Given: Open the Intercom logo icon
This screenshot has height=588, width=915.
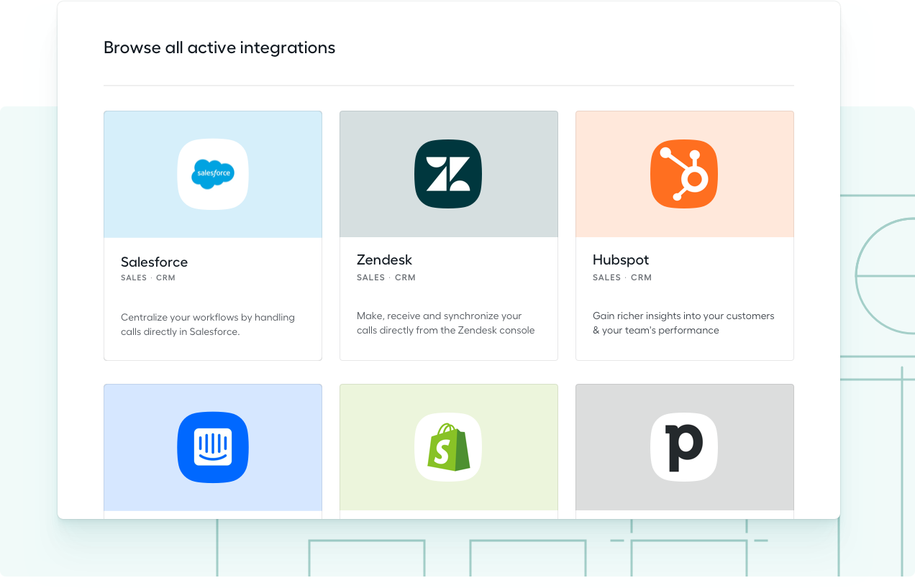Looking at the screenshot, I should [x=213, y=447].
